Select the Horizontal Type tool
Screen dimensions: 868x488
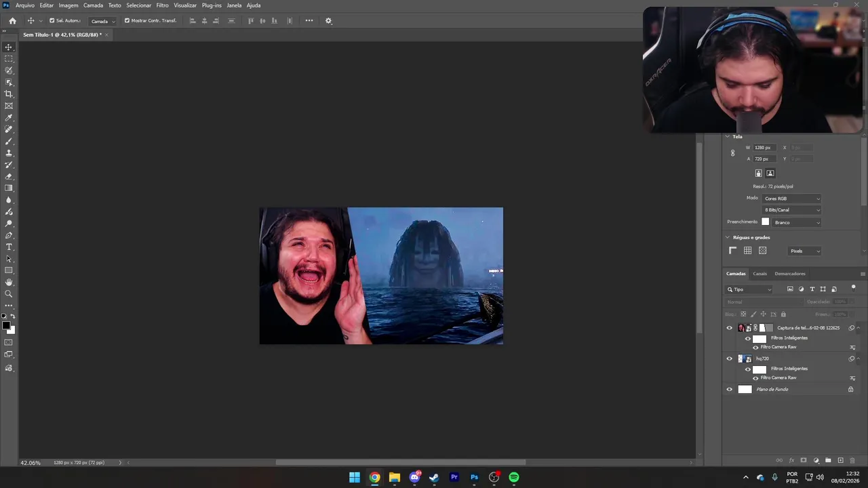tap(9, 247)
